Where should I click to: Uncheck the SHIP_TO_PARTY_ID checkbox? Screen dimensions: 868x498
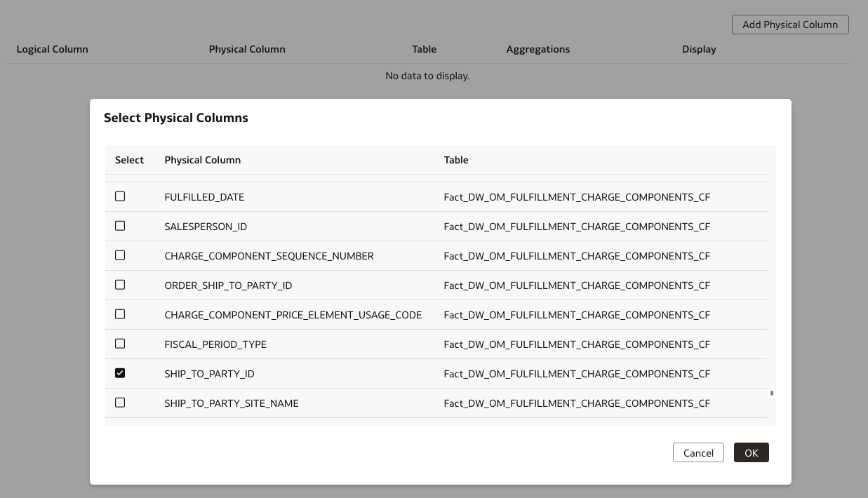pos(119,373)
